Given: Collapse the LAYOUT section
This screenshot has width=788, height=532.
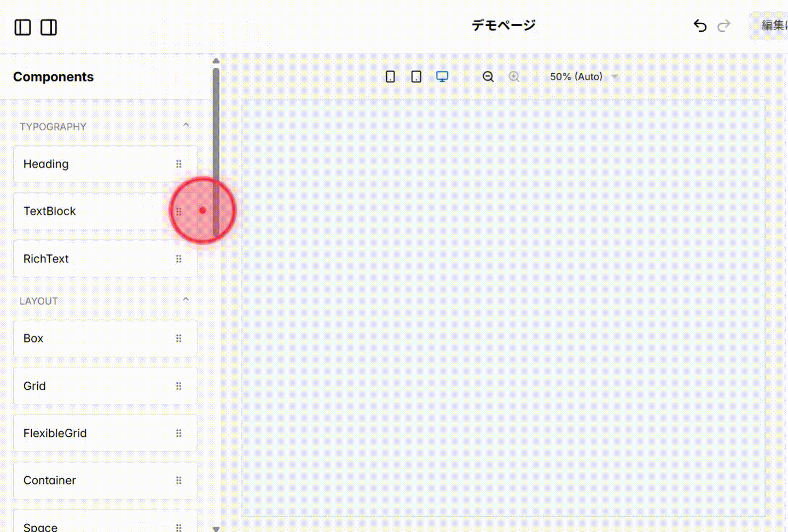Looking at the screenshot, I should coord(186,299).
